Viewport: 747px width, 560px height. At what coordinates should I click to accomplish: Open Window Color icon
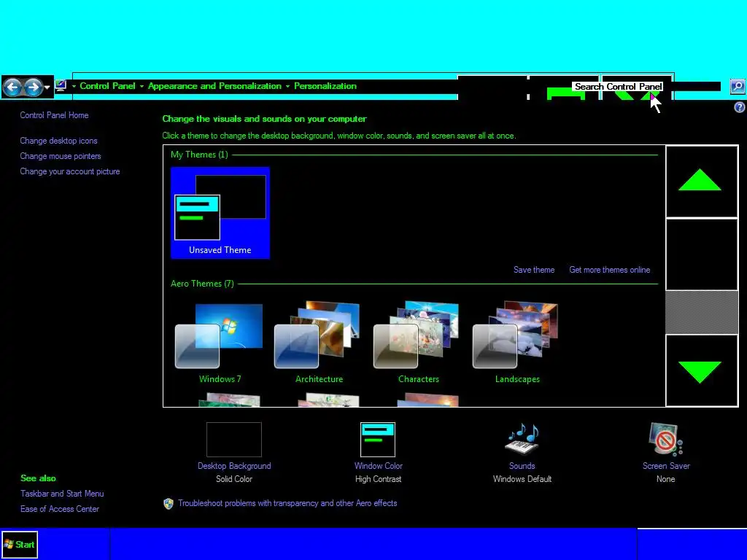coord(378,440)
